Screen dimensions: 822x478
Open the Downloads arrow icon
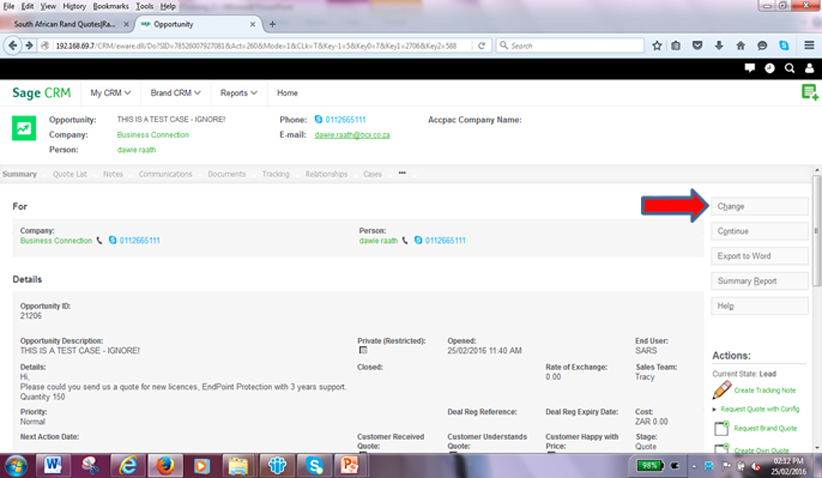click(719, 46)
